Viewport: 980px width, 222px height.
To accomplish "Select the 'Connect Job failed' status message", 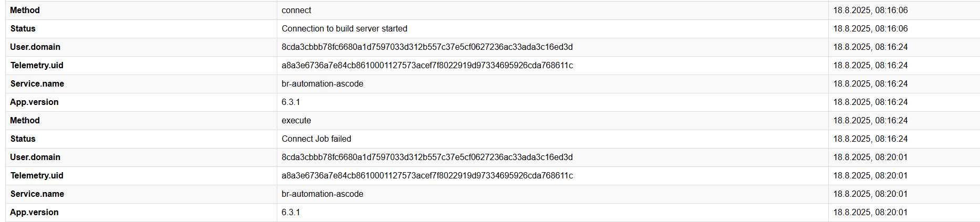I will pos(316,139).
